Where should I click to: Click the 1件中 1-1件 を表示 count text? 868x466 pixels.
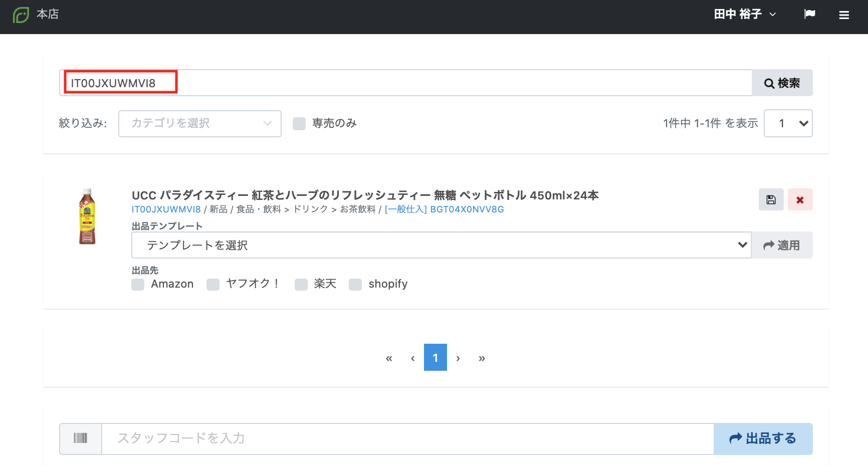coord(710,123)
